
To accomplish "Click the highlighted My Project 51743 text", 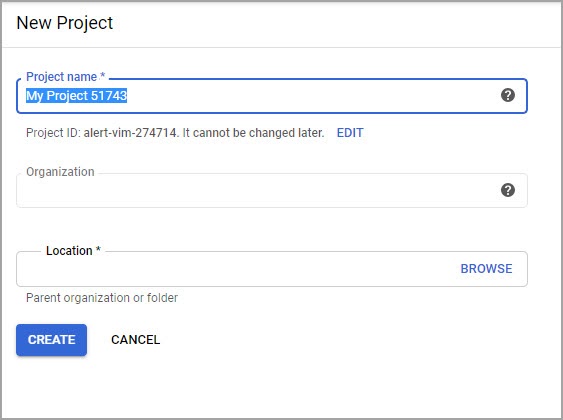I will 76,95.
